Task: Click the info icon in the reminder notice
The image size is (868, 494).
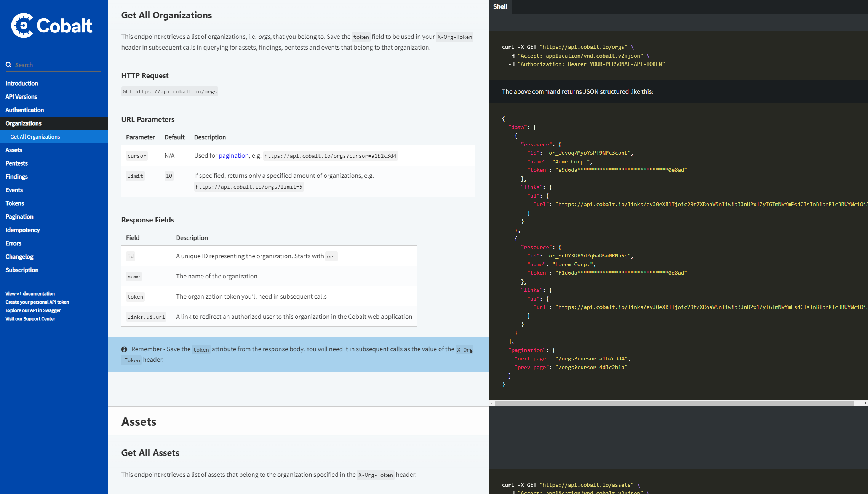Action: (x=124, y=349)
